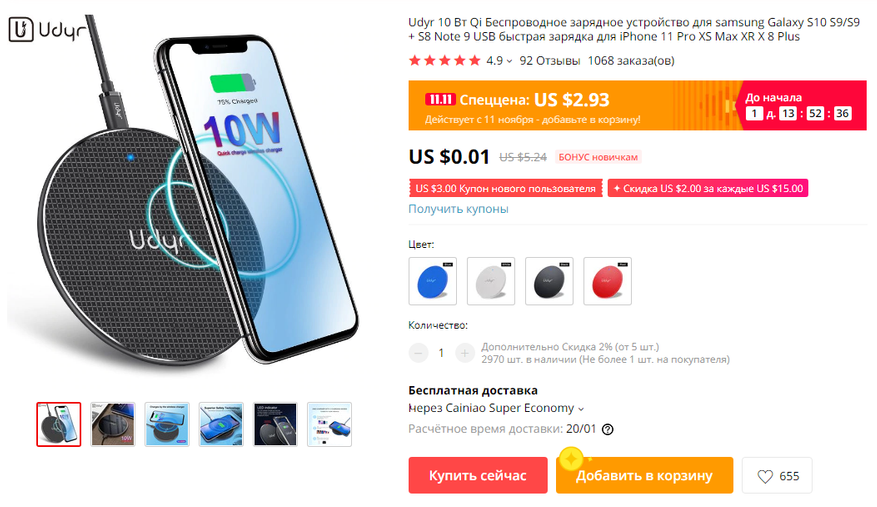Viewport: 877px width, 507px height.
Task: Click Получить купоны link
Action: pos(458,209)
